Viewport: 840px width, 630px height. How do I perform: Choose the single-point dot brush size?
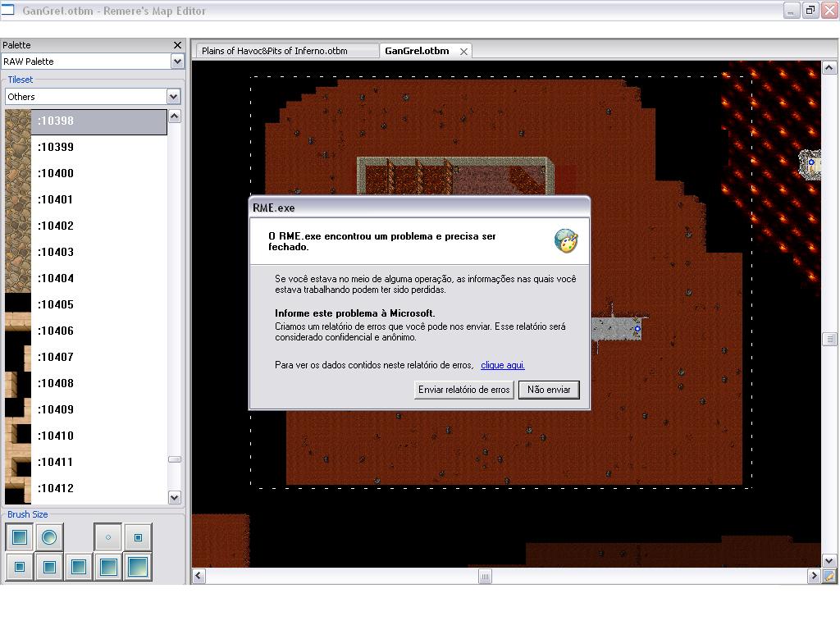click(x=108, y=536)
